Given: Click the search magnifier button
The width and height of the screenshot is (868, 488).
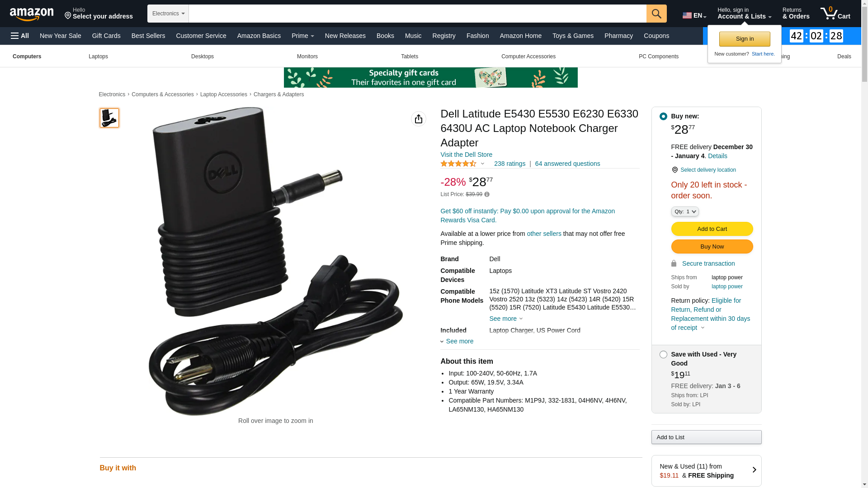Looking at the screenshot, I should coord(656,14).
